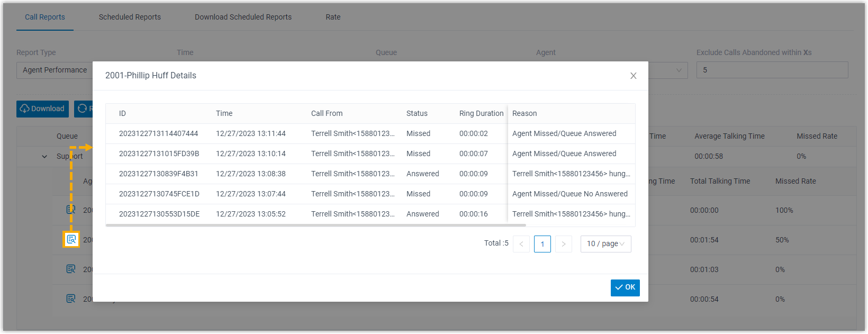Expand the Agent filter dropdown arrow

tap(679, 70)
